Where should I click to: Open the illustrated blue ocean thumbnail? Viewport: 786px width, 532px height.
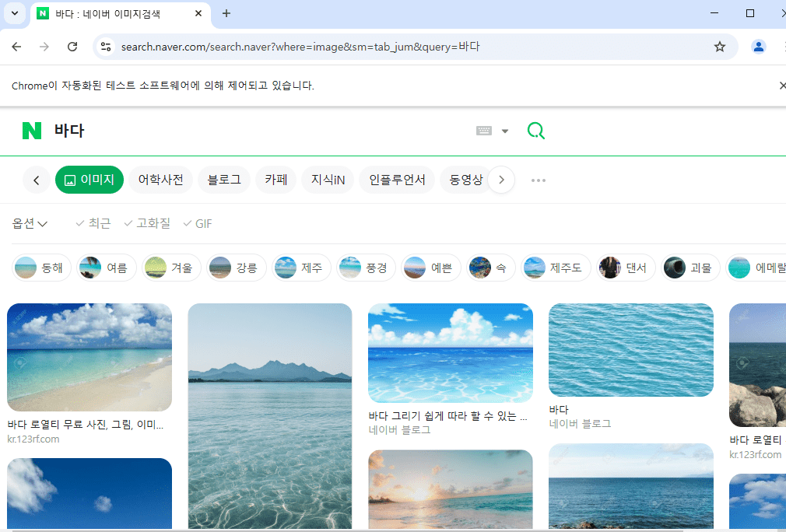pos(450,352)
